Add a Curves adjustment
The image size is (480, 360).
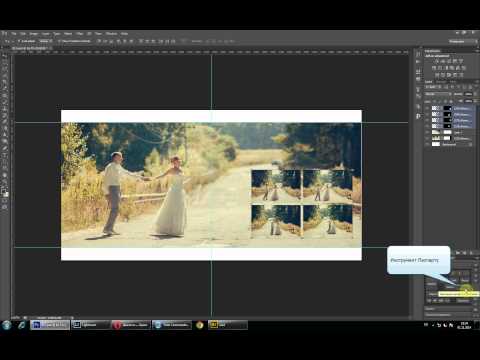click(x=449, y=61)
